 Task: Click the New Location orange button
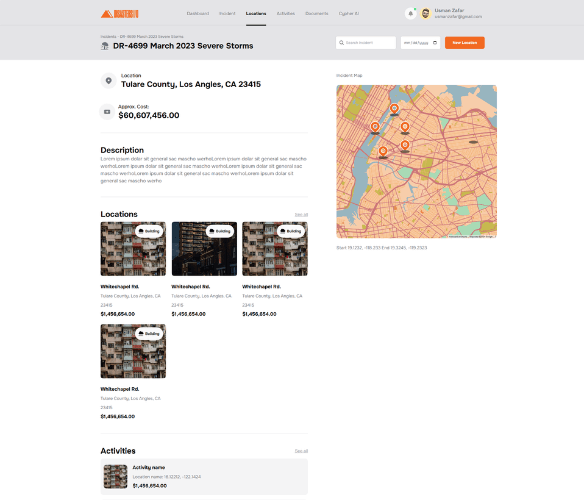pos(465,43)
